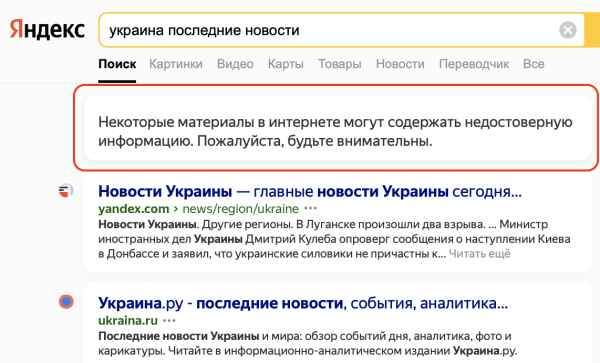This screenshot has height=363, width=600.
Task: Click the yellow search button edge
Action: [592, 30]
